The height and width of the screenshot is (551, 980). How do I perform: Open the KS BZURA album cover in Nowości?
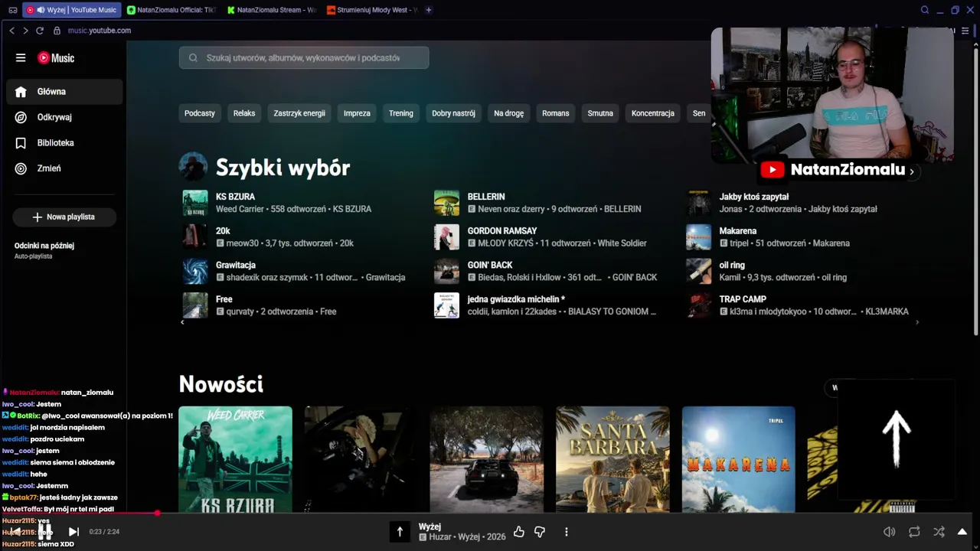click(236, 459)
